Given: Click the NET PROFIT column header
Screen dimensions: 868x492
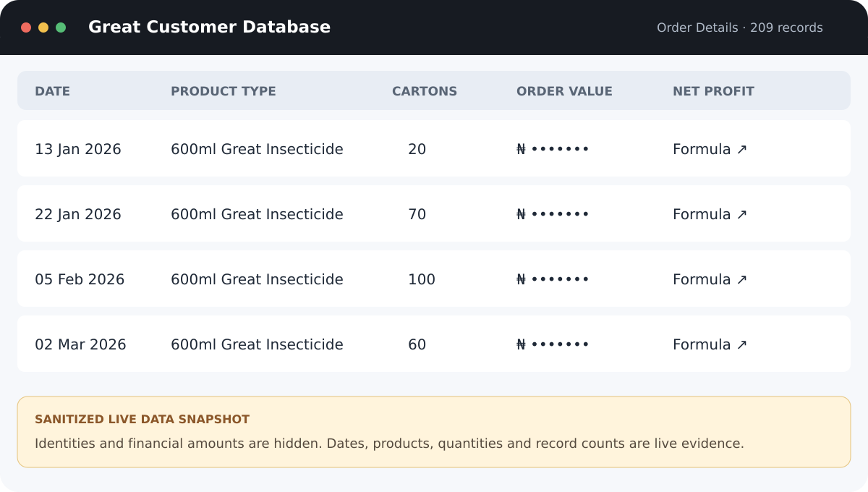Looking at the screenshot, I should tap(713, 91).
